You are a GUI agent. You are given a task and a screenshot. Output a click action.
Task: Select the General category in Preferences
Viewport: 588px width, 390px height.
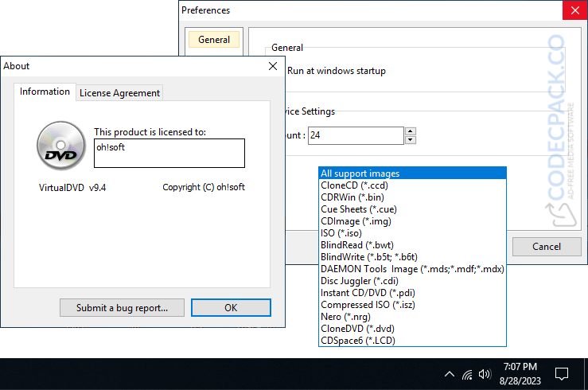(214, 40)
